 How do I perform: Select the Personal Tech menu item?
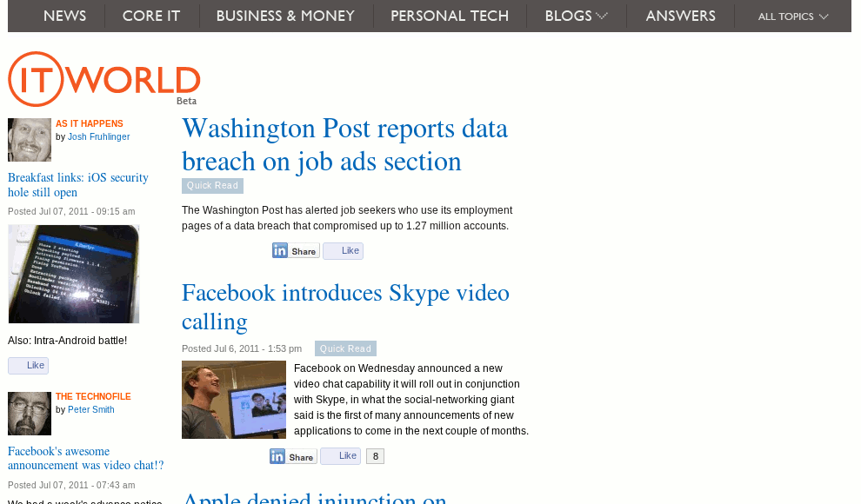point(450,16)
